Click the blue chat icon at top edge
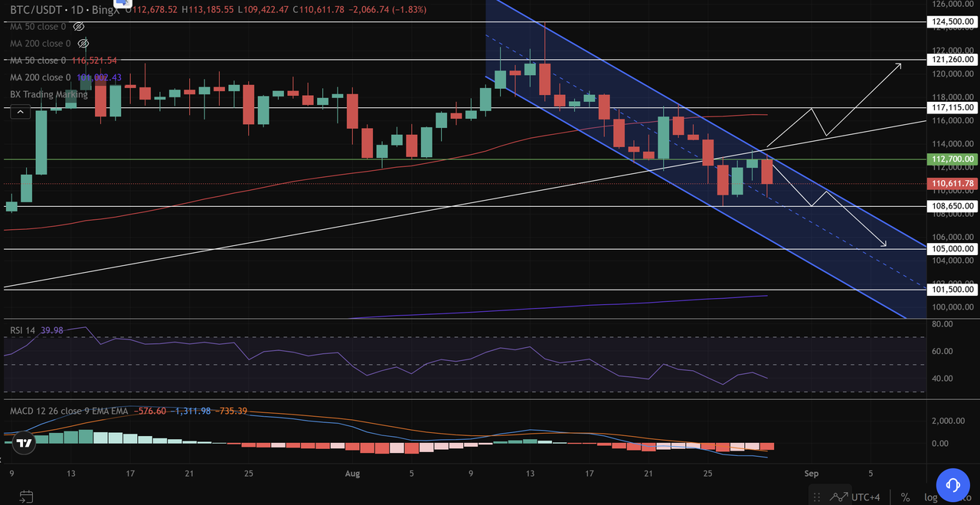 tap(122, 4)
